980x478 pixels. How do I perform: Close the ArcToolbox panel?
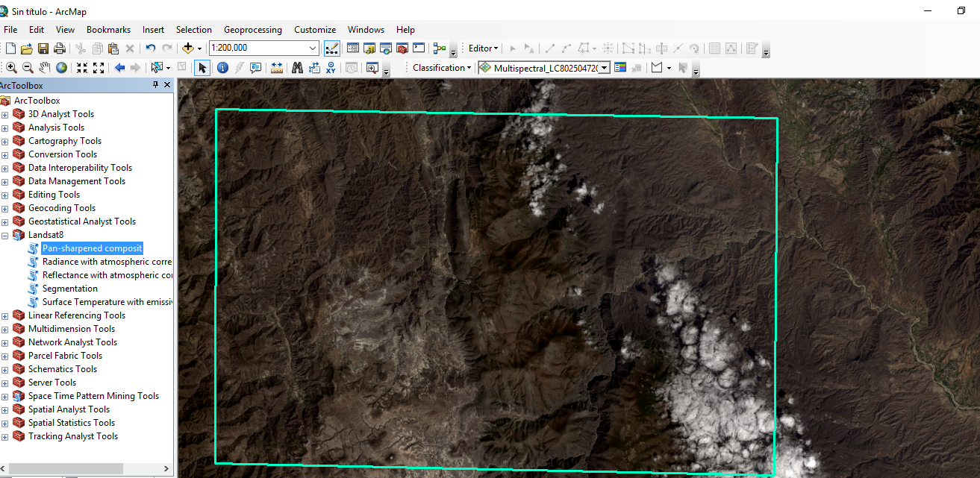(x=167, y=86)
